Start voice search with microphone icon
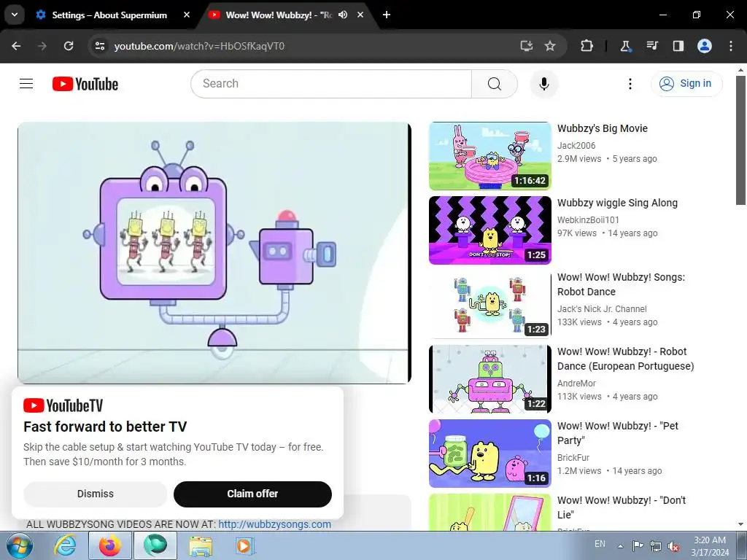747x560 pixels. 544,84
